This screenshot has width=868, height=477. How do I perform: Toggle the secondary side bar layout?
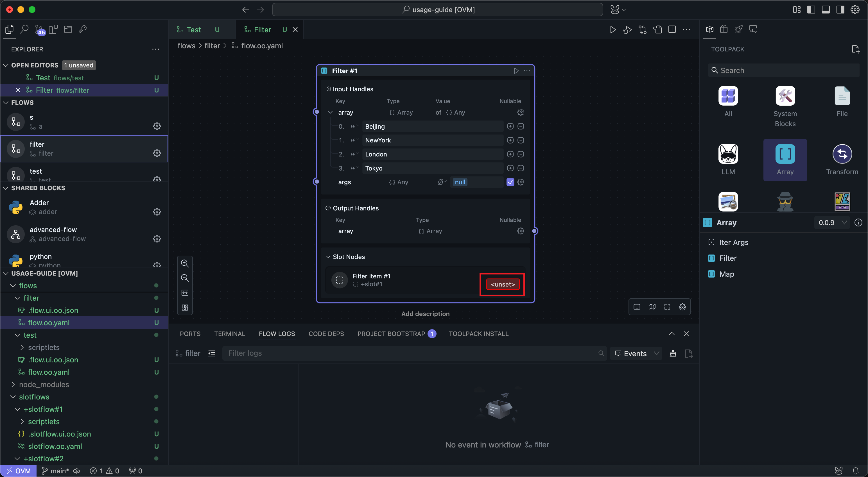pos(840,10)
